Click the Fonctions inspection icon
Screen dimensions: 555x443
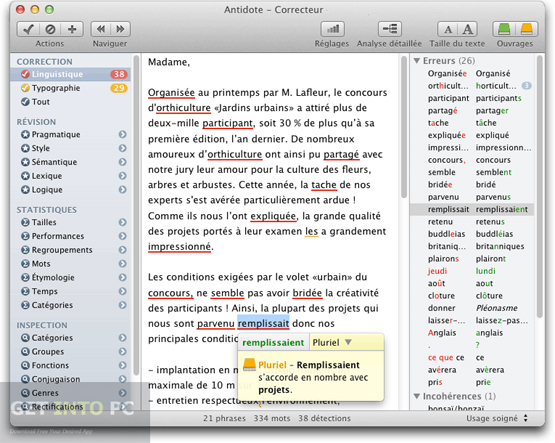click(25, 365)
